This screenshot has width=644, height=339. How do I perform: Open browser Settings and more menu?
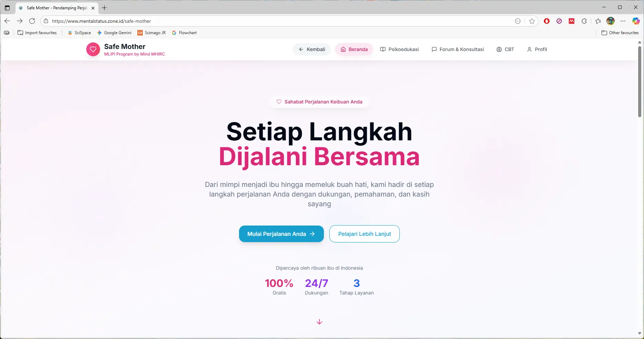point(623,21)
